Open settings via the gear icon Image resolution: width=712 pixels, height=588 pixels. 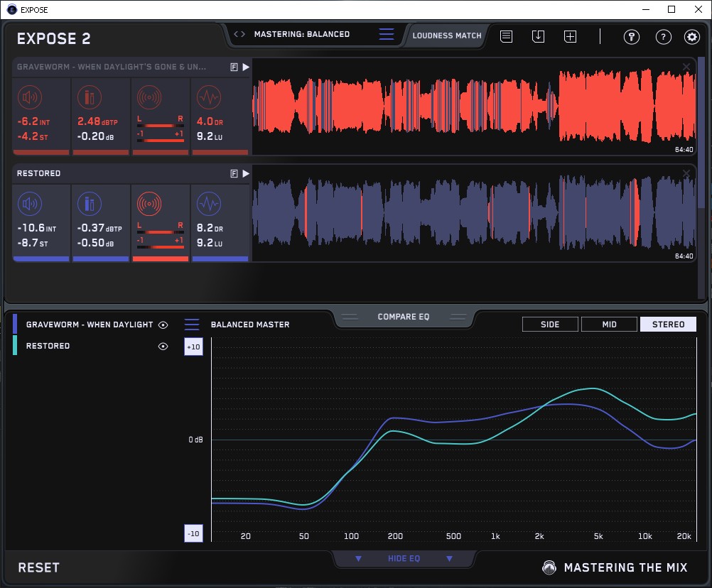pyautogui.click(x=691, y=37)
